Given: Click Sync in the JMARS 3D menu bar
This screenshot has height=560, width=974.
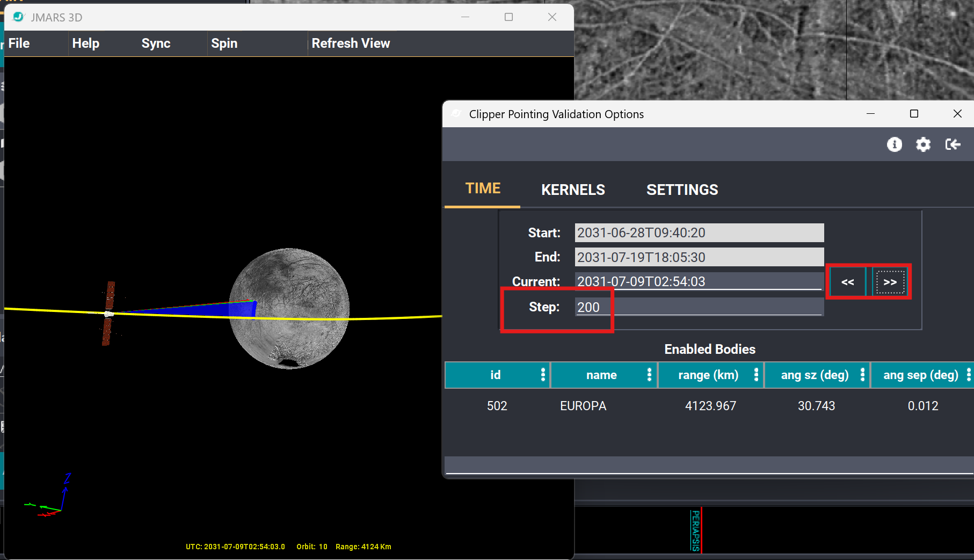Looking at the screenshot, I should click(156, 43).
